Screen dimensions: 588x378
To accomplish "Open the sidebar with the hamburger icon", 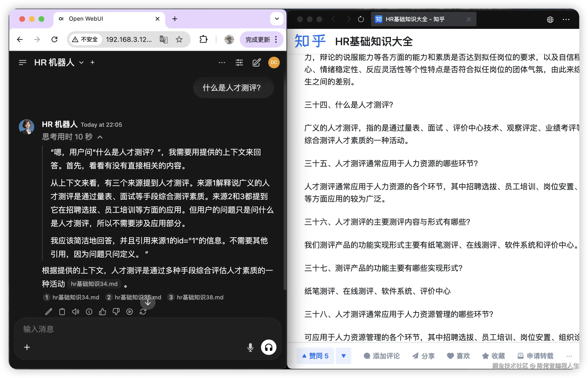I will point(22,63).
